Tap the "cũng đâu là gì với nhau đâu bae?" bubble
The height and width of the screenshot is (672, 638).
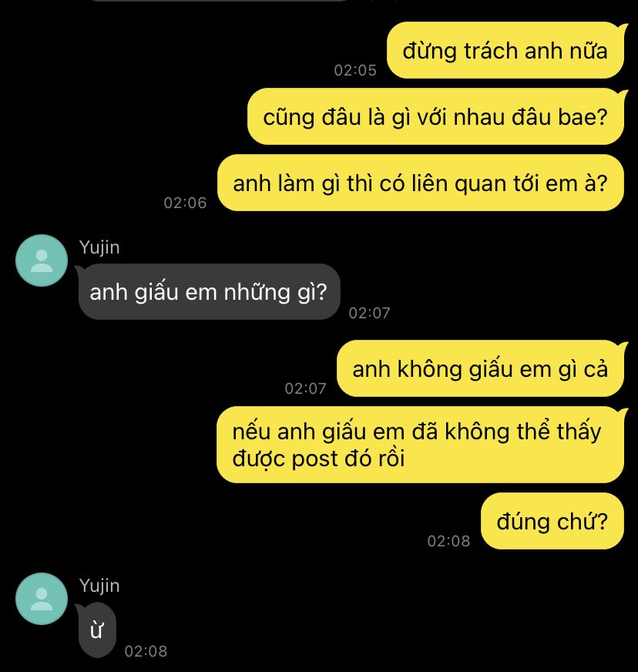436,116
